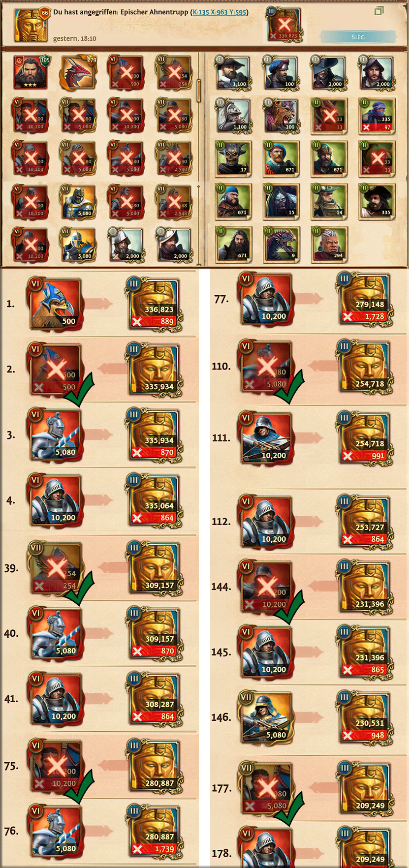Click the scrollbar handle between the army panels
This screenshot has height=868, width=409.
pyautogui.click(x=199, y=91)
